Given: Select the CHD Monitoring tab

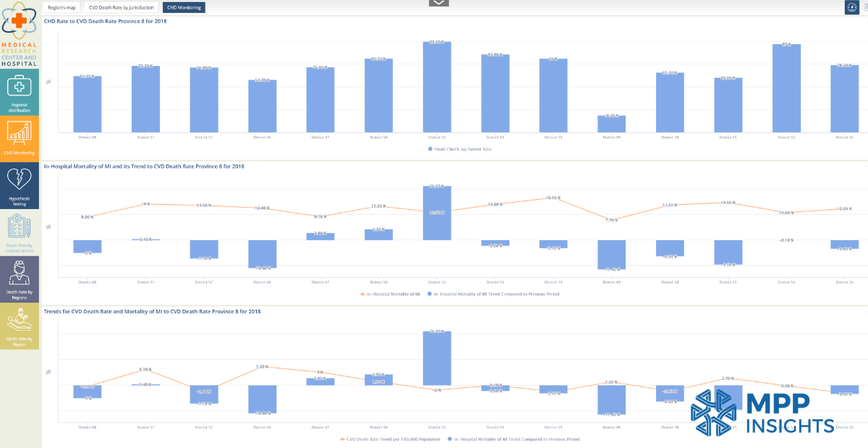Looking at the screenshot, I should point(183,7).
